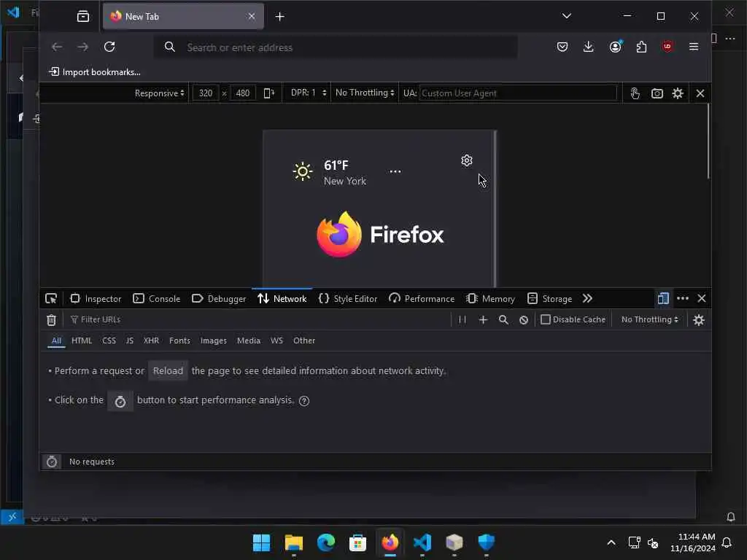Open the performance analysis help icon

304,401
